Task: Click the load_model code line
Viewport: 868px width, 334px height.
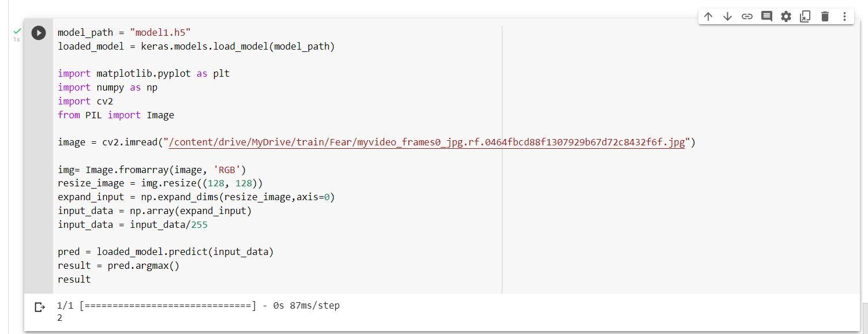Action: click(196, 47)
